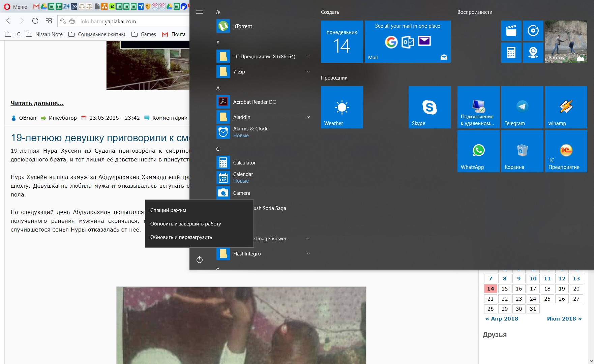Image resolution: width=594 pixels, height=364 pixels.
Task: Launch Telegram from its Start tile
Action: (522, 107)
